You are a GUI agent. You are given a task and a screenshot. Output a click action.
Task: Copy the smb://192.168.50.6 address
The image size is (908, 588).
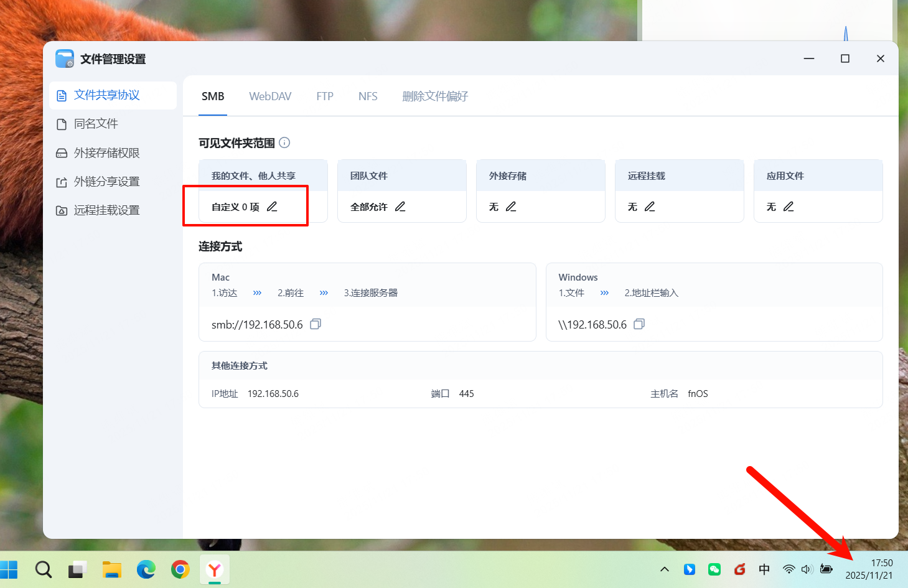click(316, 324)
